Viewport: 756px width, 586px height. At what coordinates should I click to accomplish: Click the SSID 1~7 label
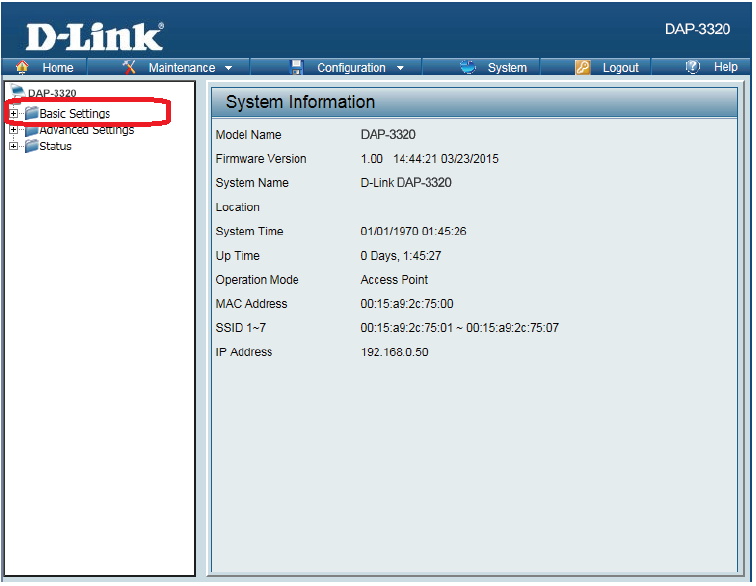coord(241,328)
